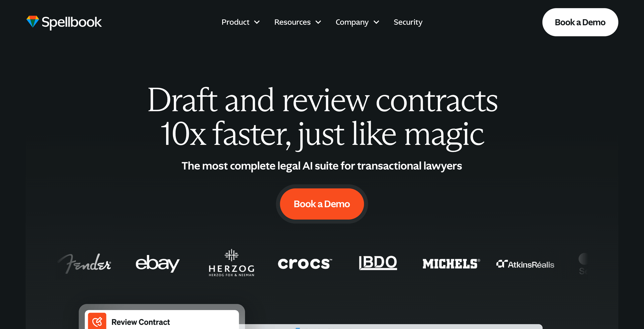Click the Spellbook wordmark to go home
This screenshot has height=329, width=644.
(72, 23)
